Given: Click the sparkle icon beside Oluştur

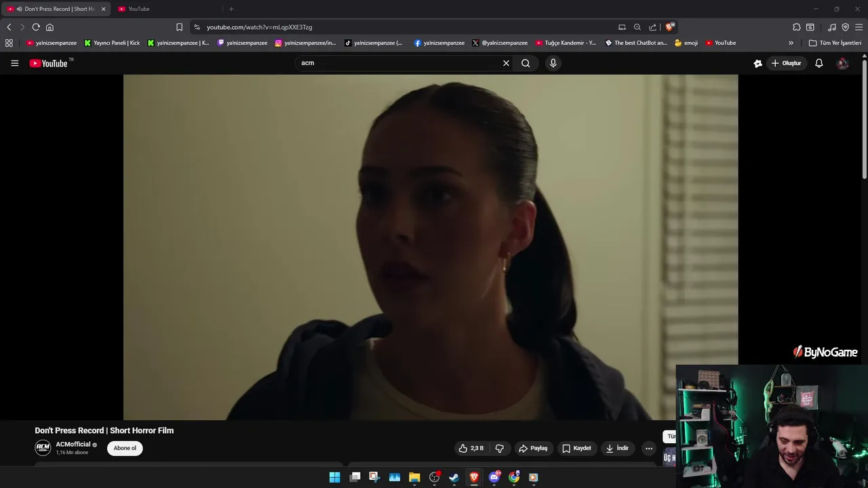Looking at the screenshot, I should tap(757, 63).
